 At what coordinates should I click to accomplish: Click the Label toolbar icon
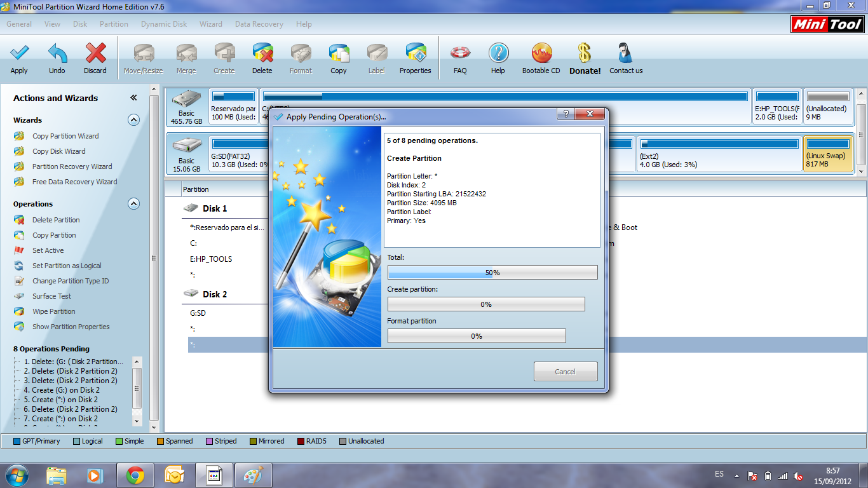377,53
